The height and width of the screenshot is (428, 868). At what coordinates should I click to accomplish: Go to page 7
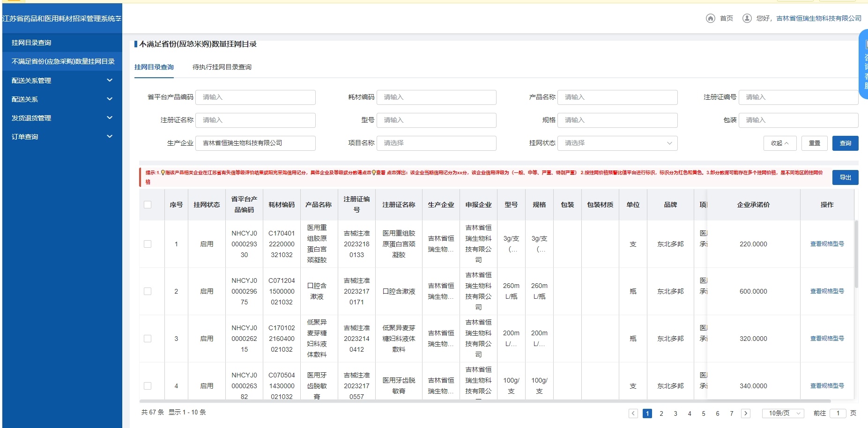(732, 413)
